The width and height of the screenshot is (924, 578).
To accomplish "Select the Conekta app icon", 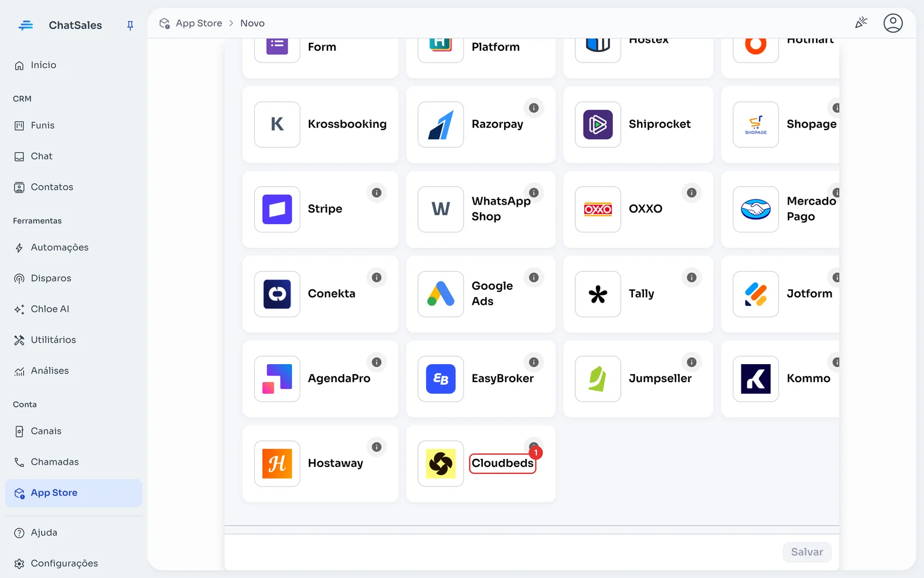I will [277, 294].
